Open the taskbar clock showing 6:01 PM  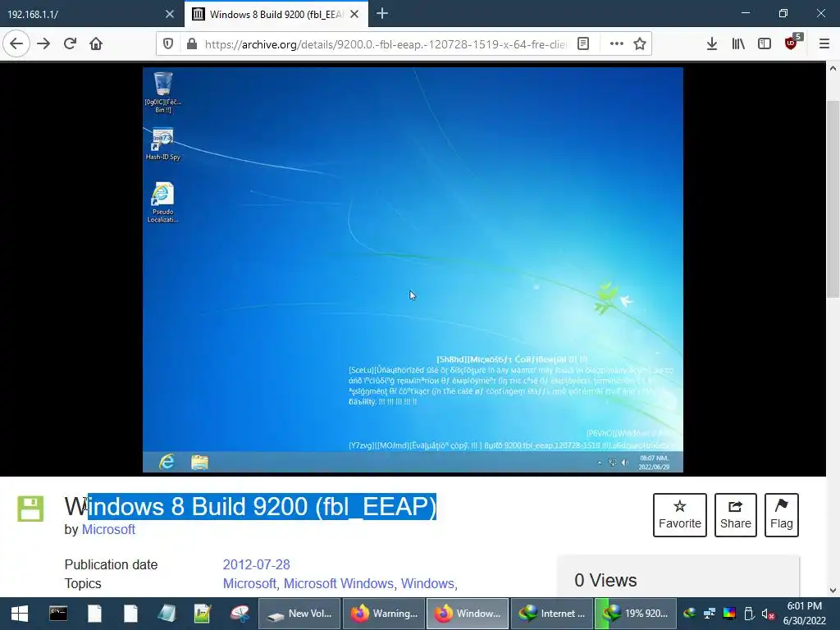point(805,614)
